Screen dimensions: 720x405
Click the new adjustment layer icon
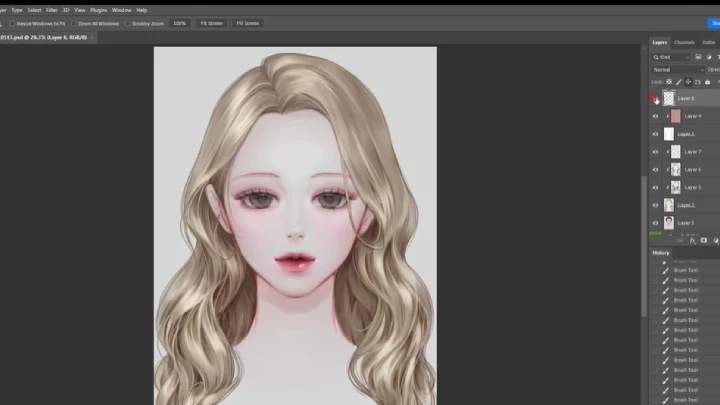click(715, 240)
